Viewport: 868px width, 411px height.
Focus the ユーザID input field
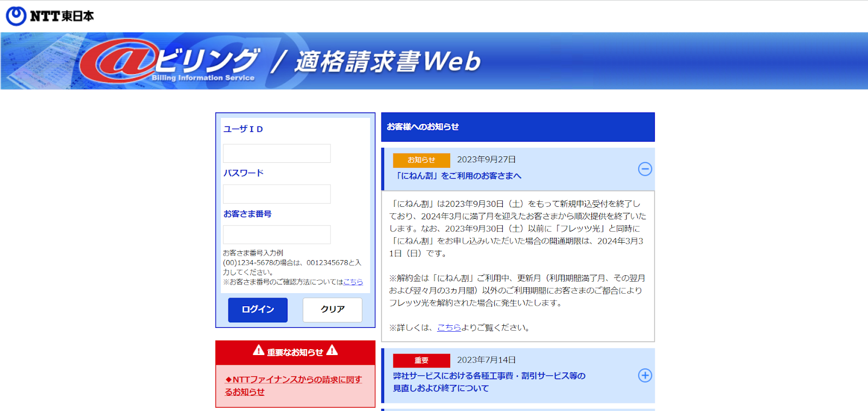click(277, 153)
